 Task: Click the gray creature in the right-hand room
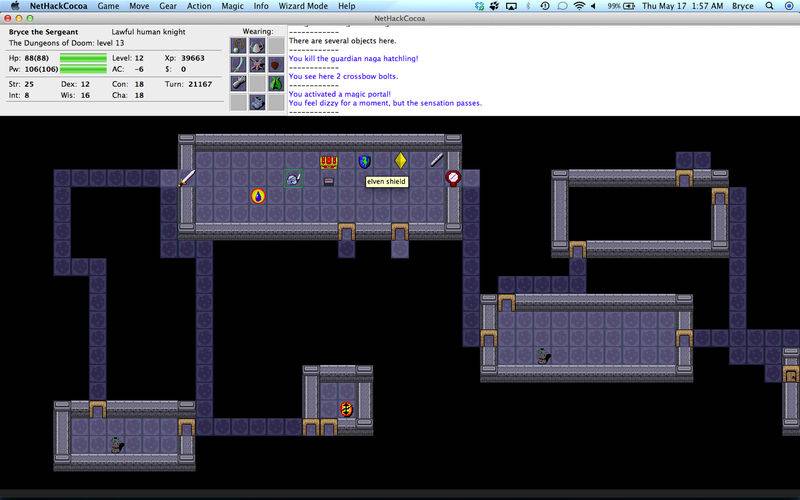pos(543,356)
